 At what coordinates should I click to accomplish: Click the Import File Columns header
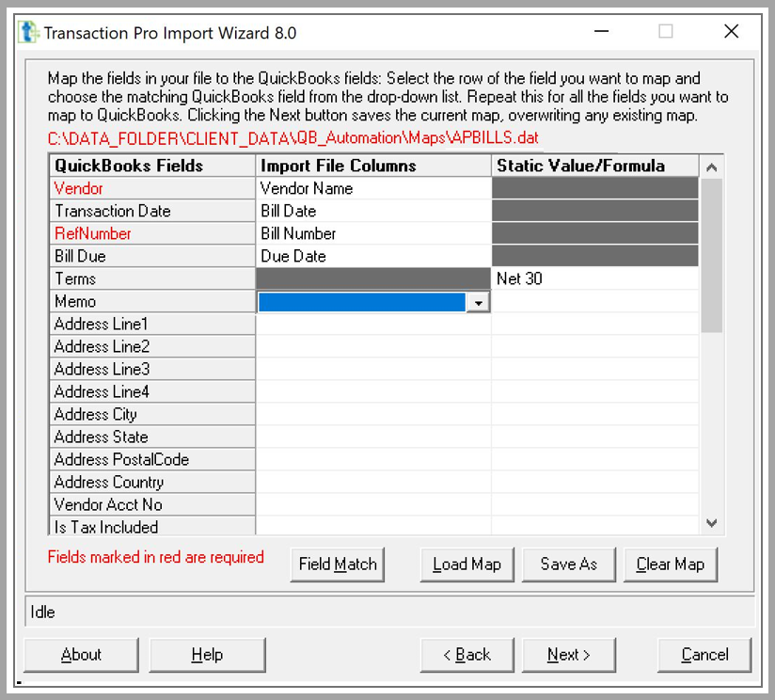tap(373, 166)
